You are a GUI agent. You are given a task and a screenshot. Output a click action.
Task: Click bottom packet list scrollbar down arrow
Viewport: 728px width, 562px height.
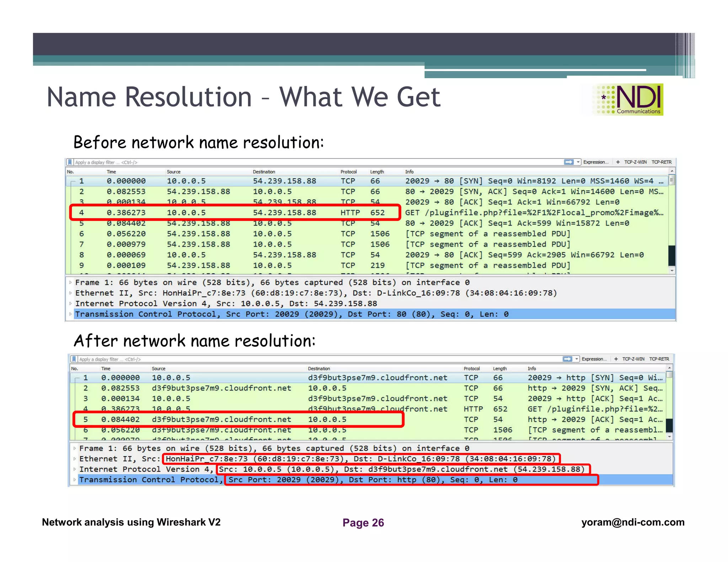[669, 436]
